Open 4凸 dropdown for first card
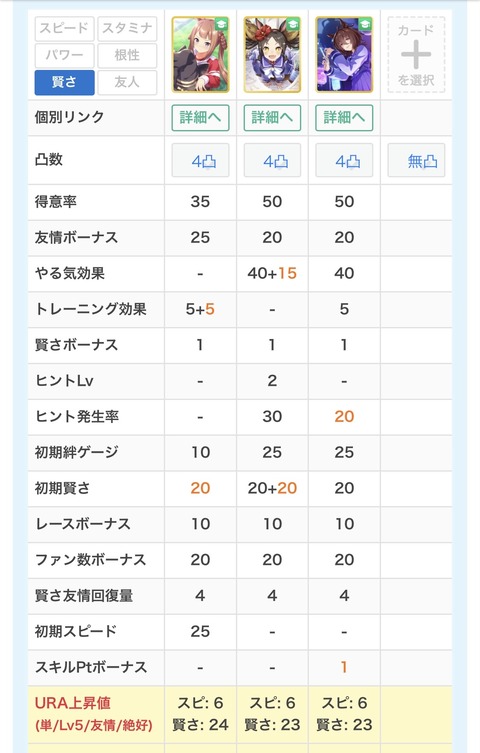The height and width of the screenshot is (753, 480). pyautogui.click(x=201, y=160)
